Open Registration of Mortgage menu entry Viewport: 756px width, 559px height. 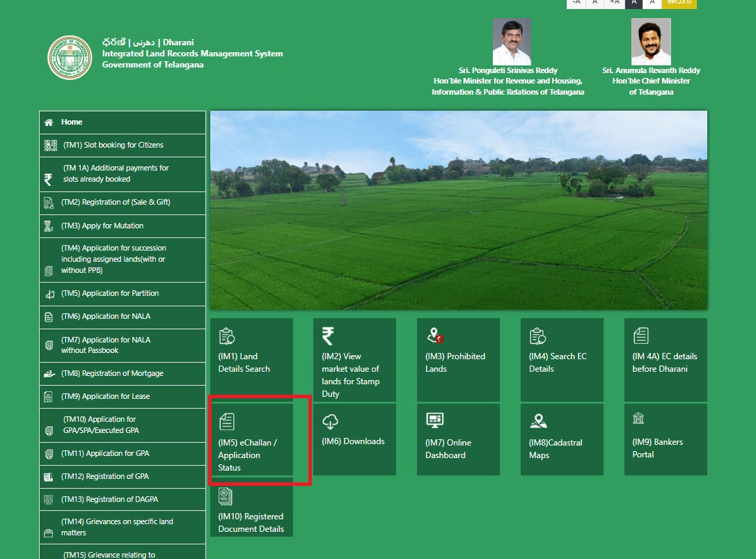point(112,374)
